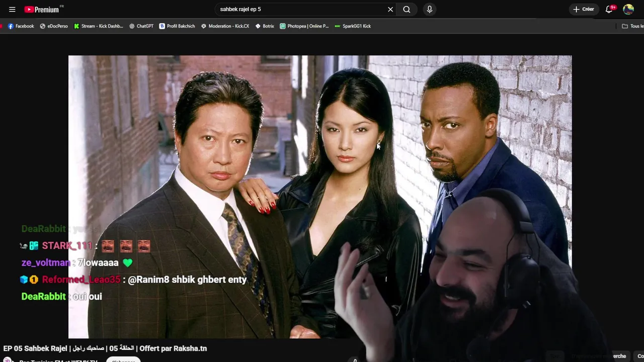Open the eDocPerso bookmark
Image resolution: width=644 pixels, height=362 pixels.
click(54, 26)
